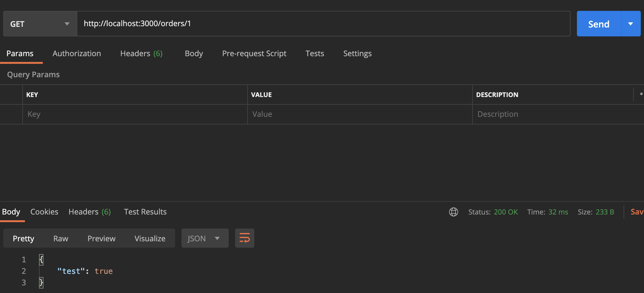Open the Test Results tab
Viewport: 644px width, 293px height.
[x=145, y=212]
